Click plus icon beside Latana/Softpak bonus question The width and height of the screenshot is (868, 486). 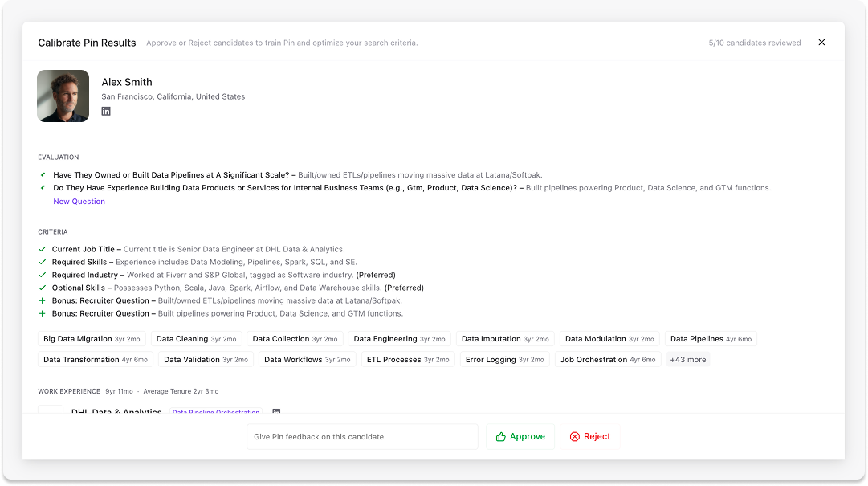pyautogui.click(x=42, y=300)
